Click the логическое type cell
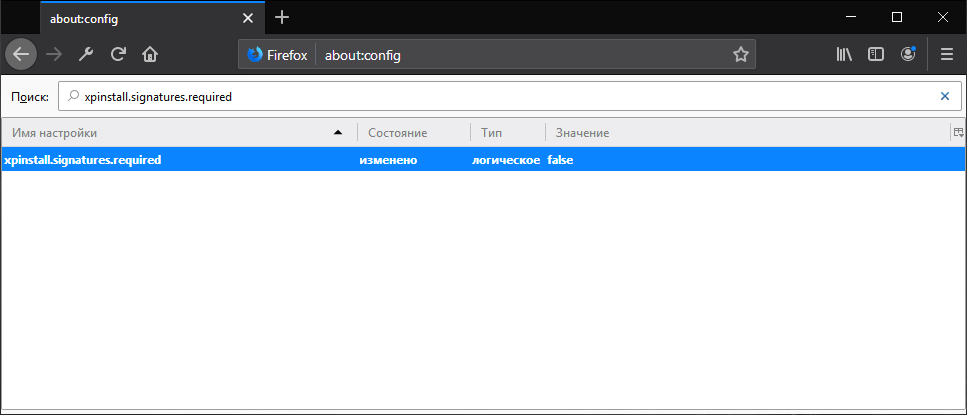Image resolution: width=967 pixels, height=415 pixels. (x=506, y=160)
